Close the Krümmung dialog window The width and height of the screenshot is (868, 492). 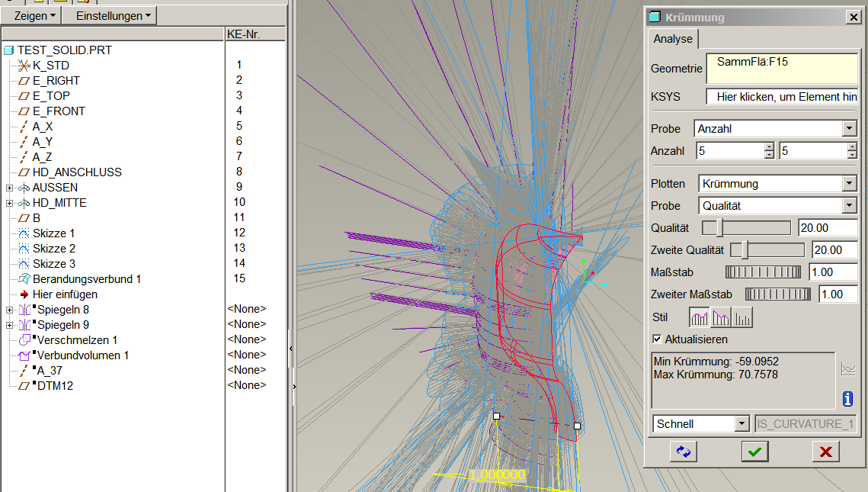coord(854,18)
